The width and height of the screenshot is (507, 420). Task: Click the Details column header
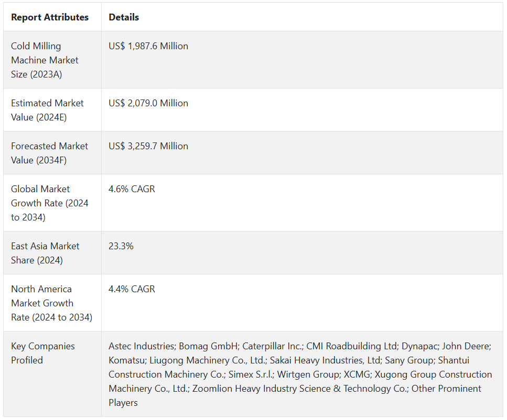click(x=124, y=17)
